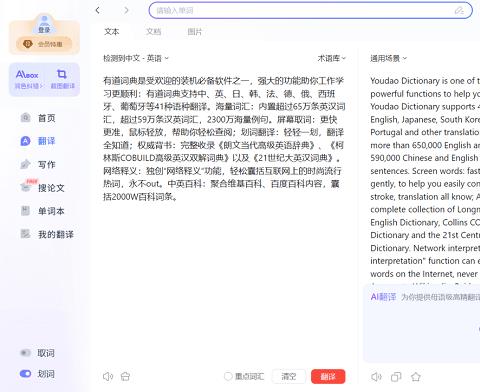Click the home icon beside 首页
This screenshot has width=480, height=392.
[25, 118]
